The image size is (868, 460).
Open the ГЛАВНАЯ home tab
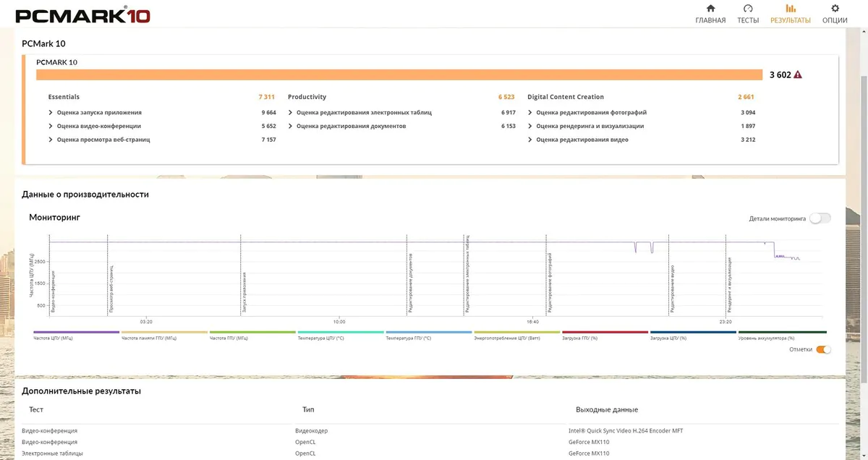point(710,14)
